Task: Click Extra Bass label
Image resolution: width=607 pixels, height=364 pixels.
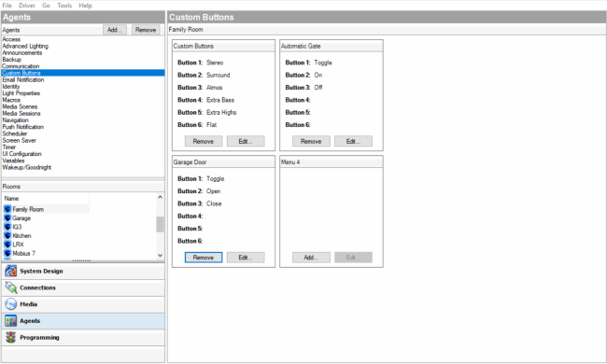Action: [220, 100]
